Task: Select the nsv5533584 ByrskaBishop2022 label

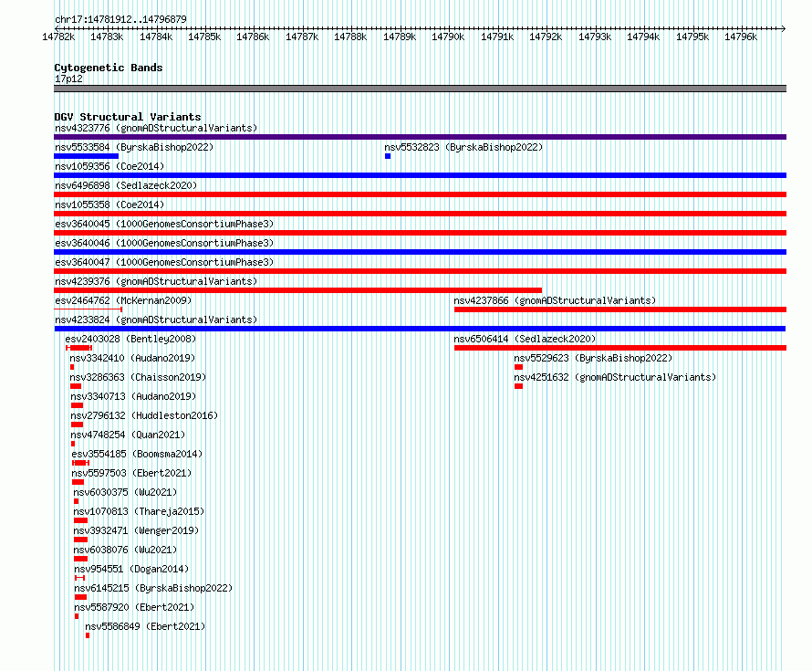Action: point(134,147)
